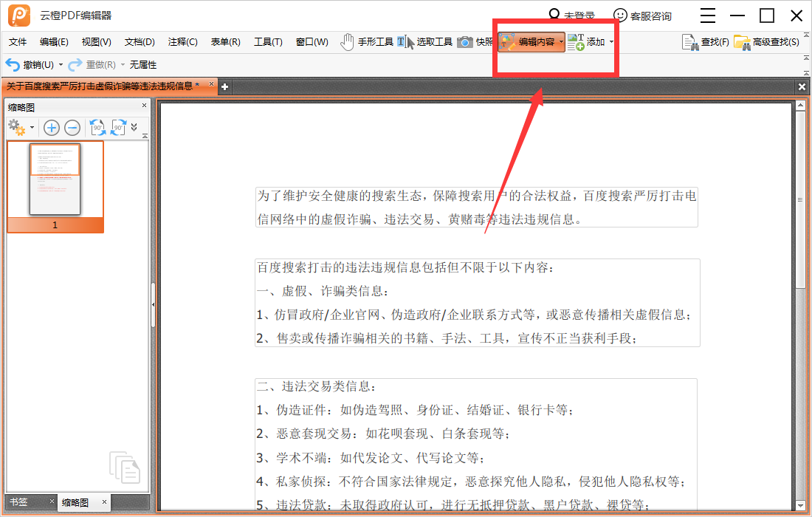Open the View (视图) menu
812x517 pixels.
coord(96,42)
